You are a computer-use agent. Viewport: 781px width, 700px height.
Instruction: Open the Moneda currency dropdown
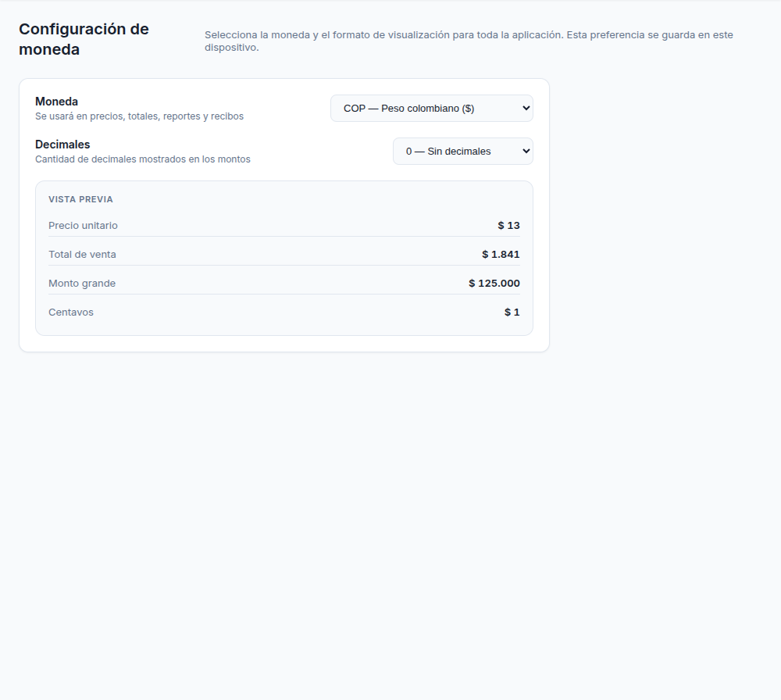point(432,108)
